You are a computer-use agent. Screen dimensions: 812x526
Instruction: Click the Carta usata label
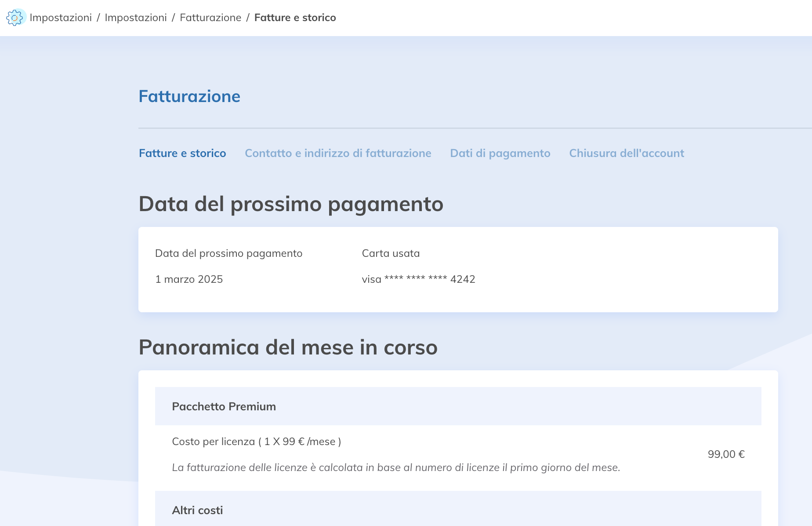[x=391, y=253]
